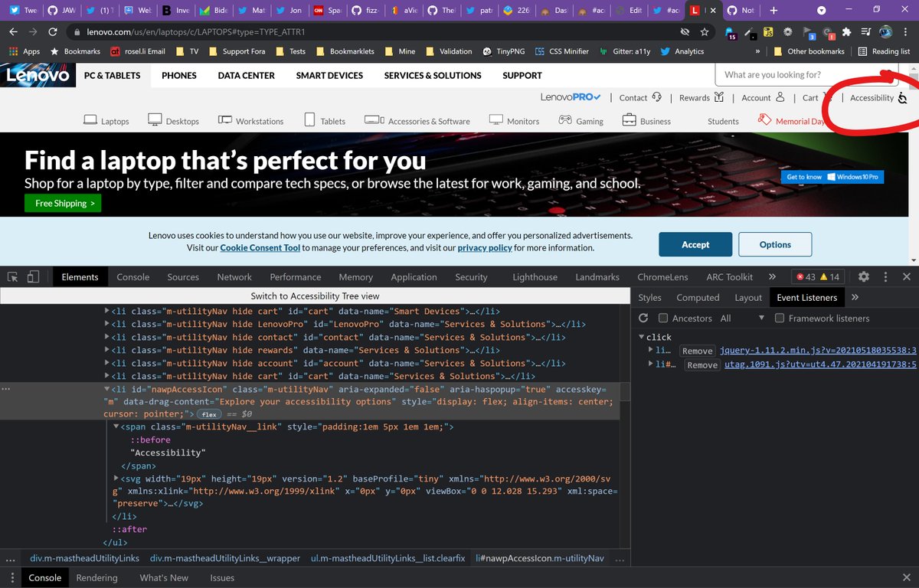Viewport: 919px width, 588px height.
Task: Open the Reading list
Action: pyautogui.click(x=884, y=51)
